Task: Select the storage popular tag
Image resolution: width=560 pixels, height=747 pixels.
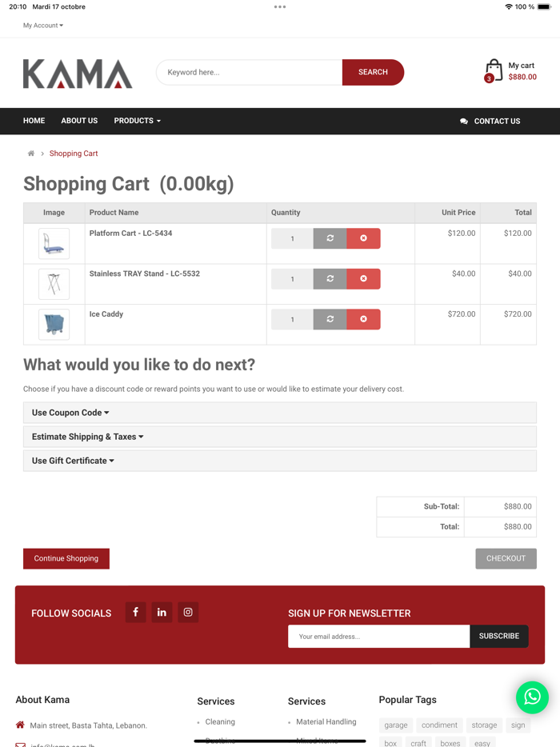Action: point(484,725)
